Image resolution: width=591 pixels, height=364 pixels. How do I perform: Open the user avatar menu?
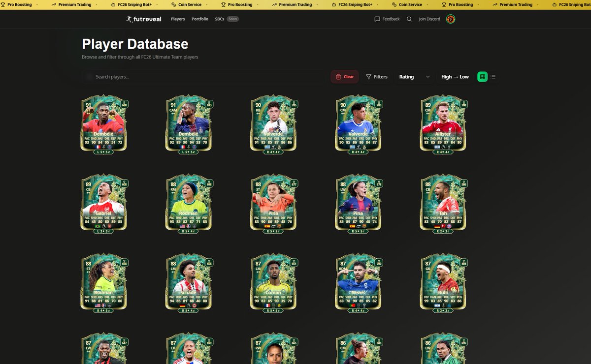[x=450, y=19]
